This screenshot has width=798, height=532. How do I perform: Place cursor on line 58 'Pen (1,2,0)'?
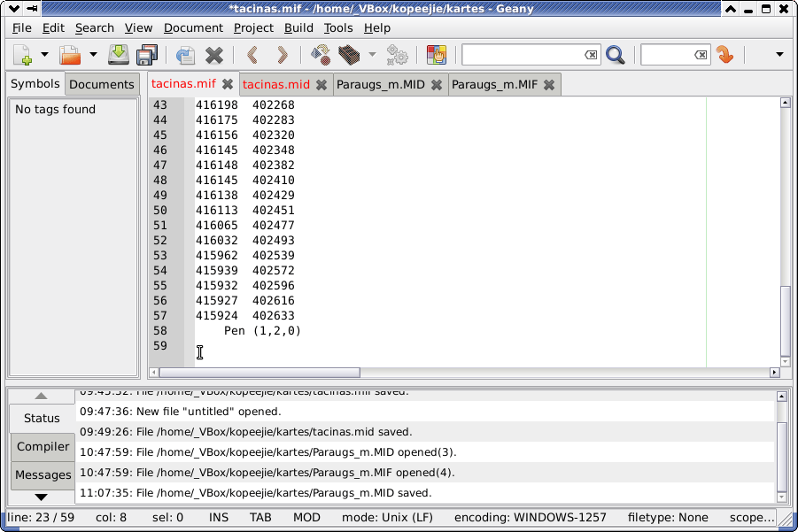pos(263,331)
